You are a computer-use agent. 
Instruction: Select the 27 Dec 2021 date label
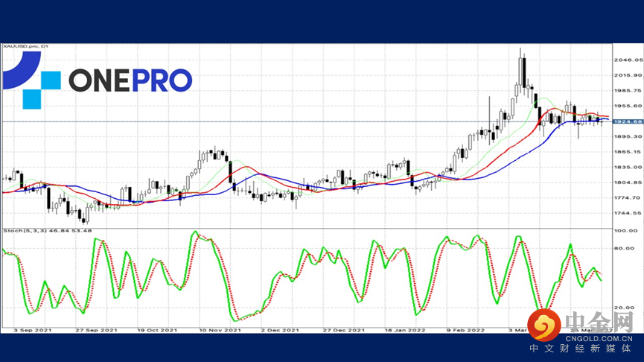(x=342, y=329)
